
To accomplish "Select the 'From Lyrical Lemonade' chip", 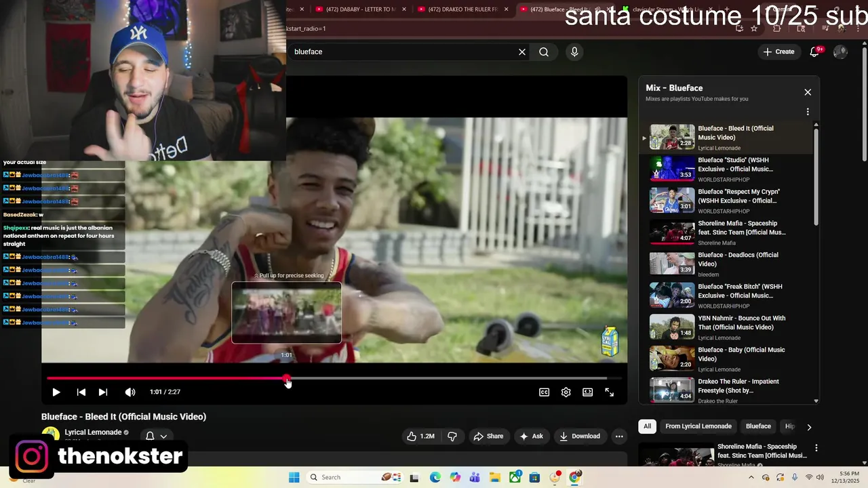I will click(698, 426).
